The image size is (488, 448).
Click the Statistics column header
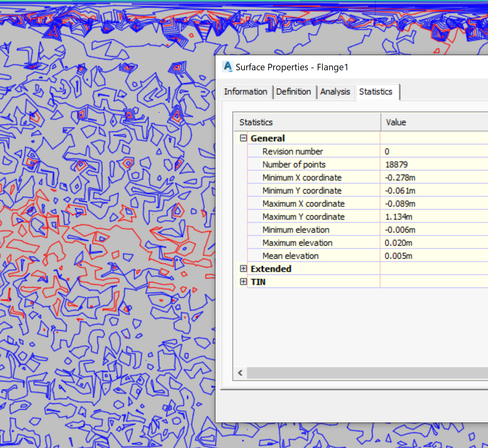pyautogui.click(x=307, y=122)
